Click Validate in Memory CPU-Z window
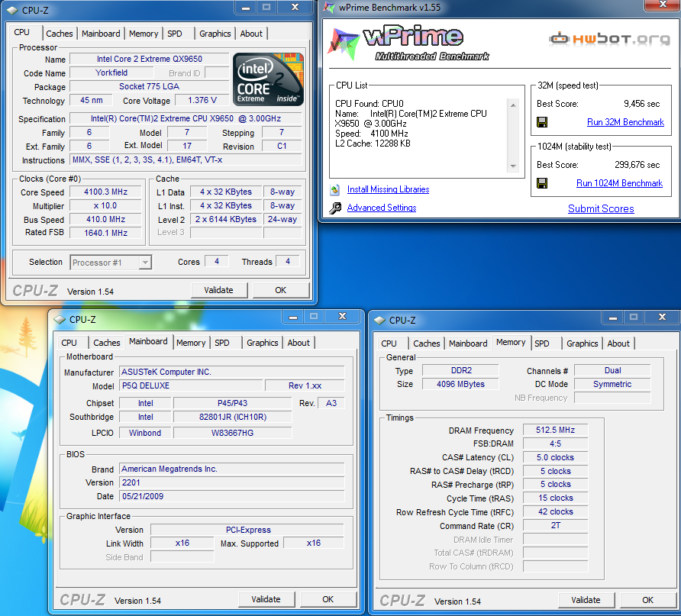The height and width of the screenshot is (616, 681). pos(586,601)
